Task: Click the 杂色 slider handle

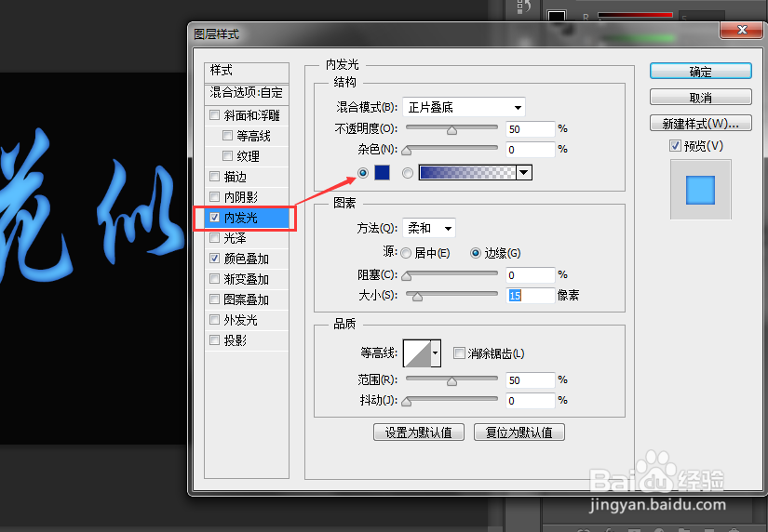Action: (x=407, y=151)
